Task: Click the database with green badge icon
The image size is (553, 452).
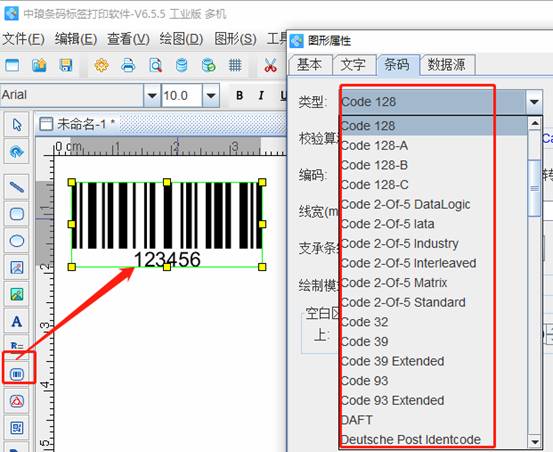Action: 208,66
